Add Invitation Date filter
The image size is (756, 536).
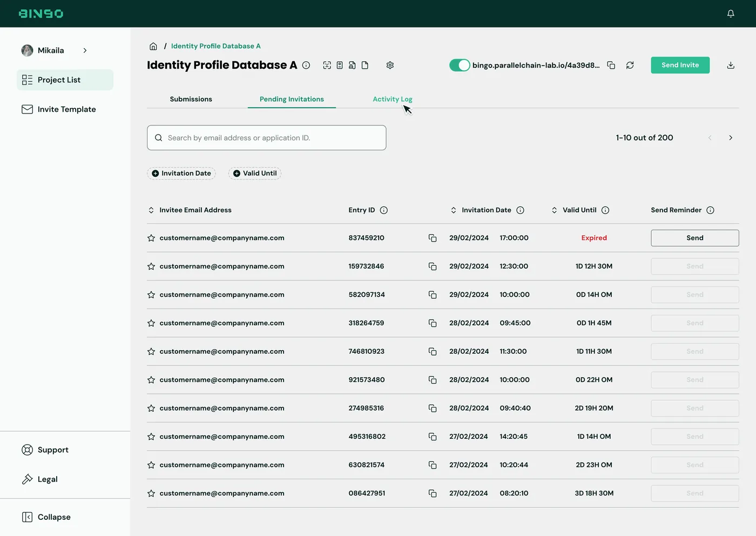[181, 173]
